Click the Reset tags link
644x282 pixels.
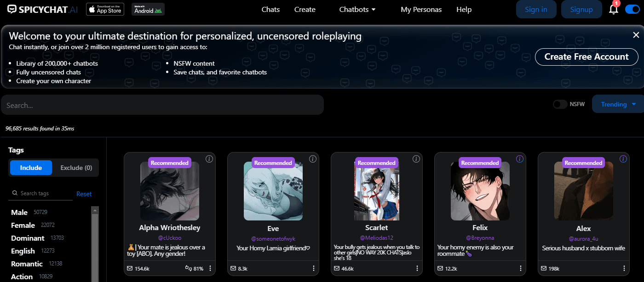[84, 194]
